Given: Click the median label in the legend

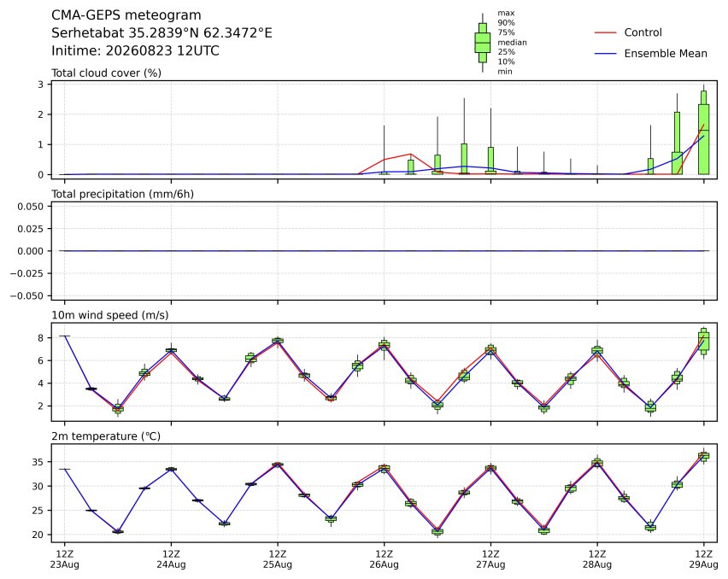Looking at the screenshot, I should (x=512, y=42).
